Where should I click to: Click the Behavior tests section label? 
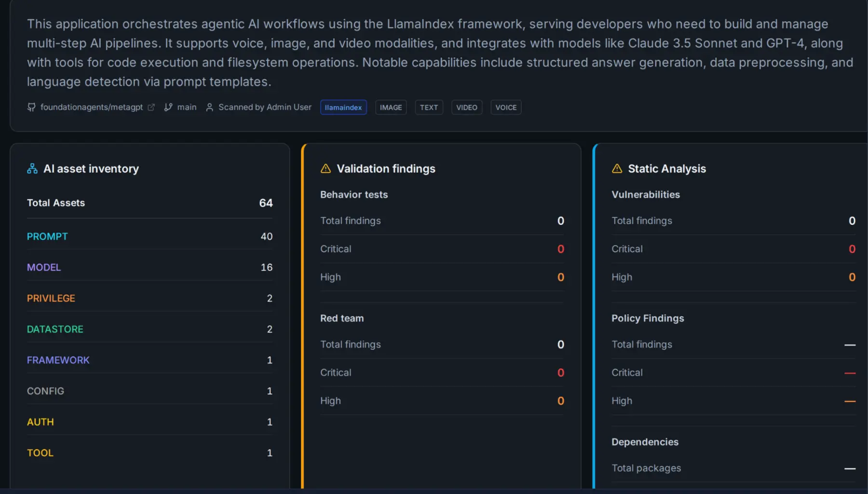point(354,194)
